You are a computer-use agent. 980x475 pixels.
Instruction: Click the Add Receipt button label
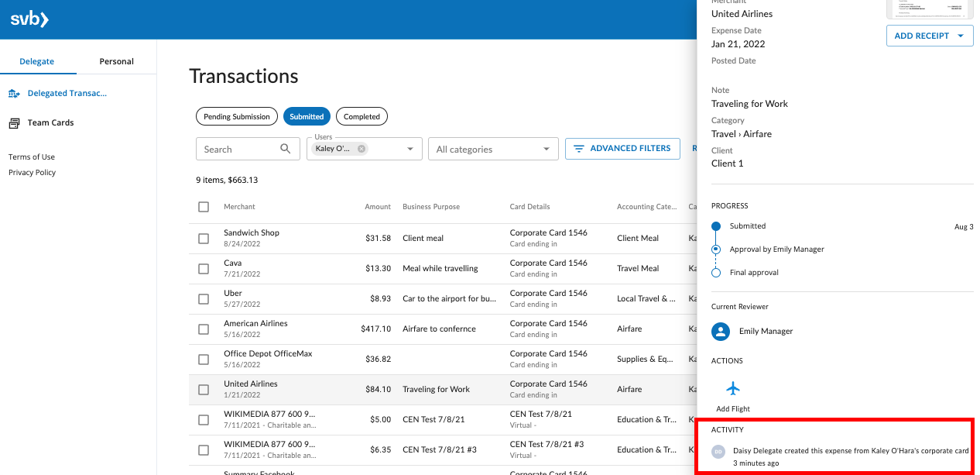coord(921,36)
